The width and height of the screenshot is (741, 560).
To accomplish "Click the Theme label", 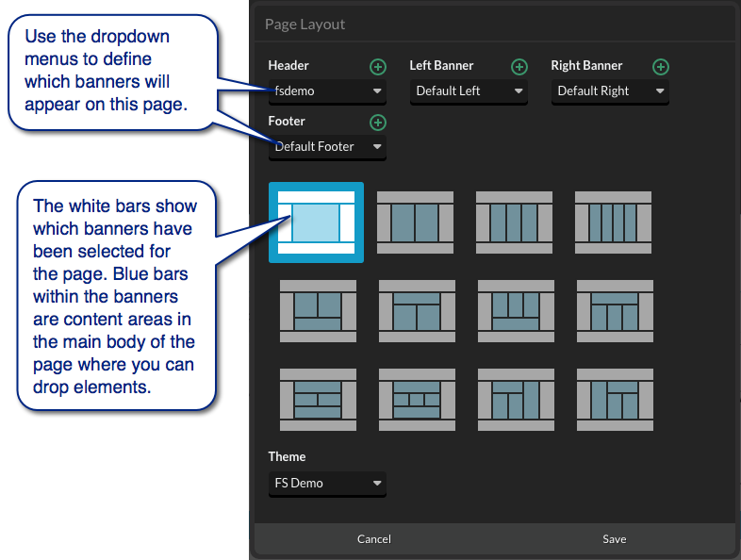I will [x=287, y=456].
